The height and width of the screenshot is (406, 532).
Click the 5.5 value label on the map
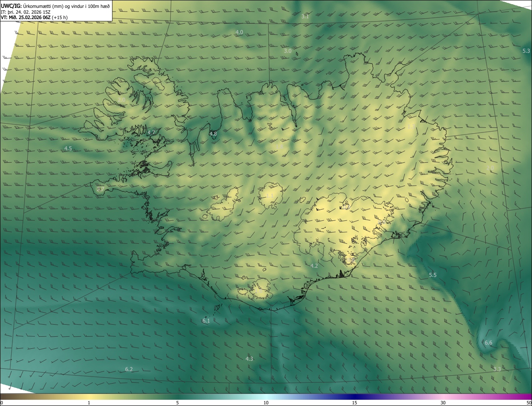click(433, 275)
